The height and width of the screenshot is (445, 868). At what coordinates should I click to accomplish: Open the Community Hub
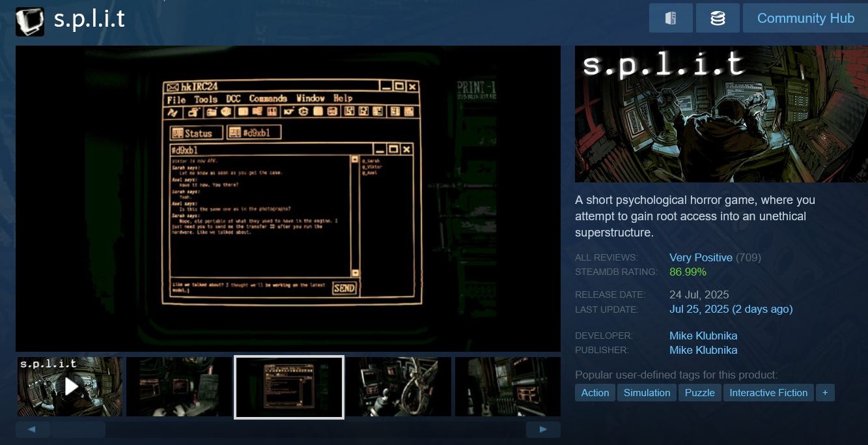click(805, 18)
